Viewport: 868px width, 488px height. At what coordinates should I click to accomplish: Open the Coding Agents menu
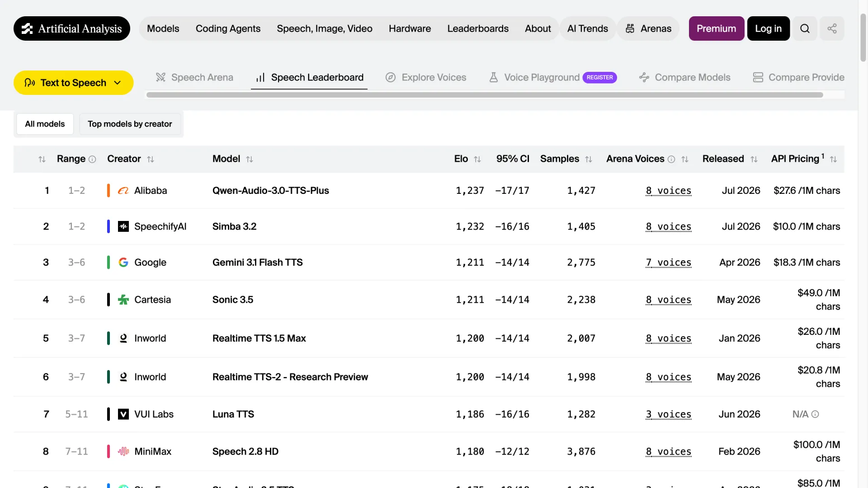(228, 28)
